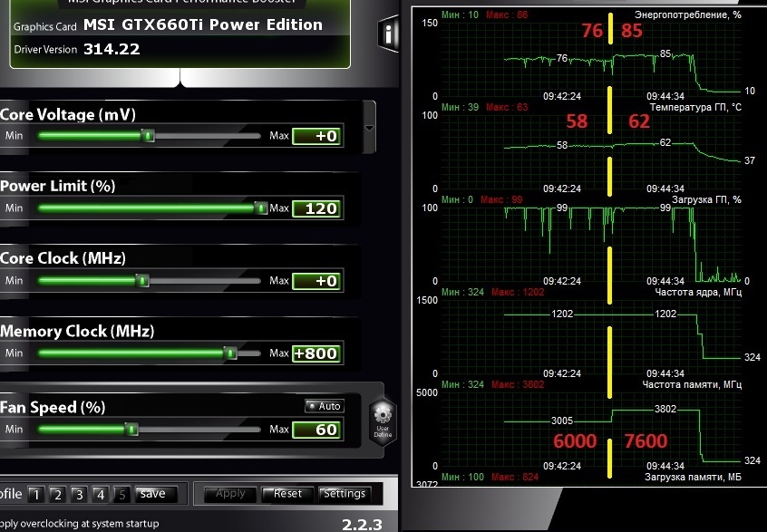This screenshot has width=767, height=532.
Task: Open User Define fan gear icon
Action: (x=383, y=422)
